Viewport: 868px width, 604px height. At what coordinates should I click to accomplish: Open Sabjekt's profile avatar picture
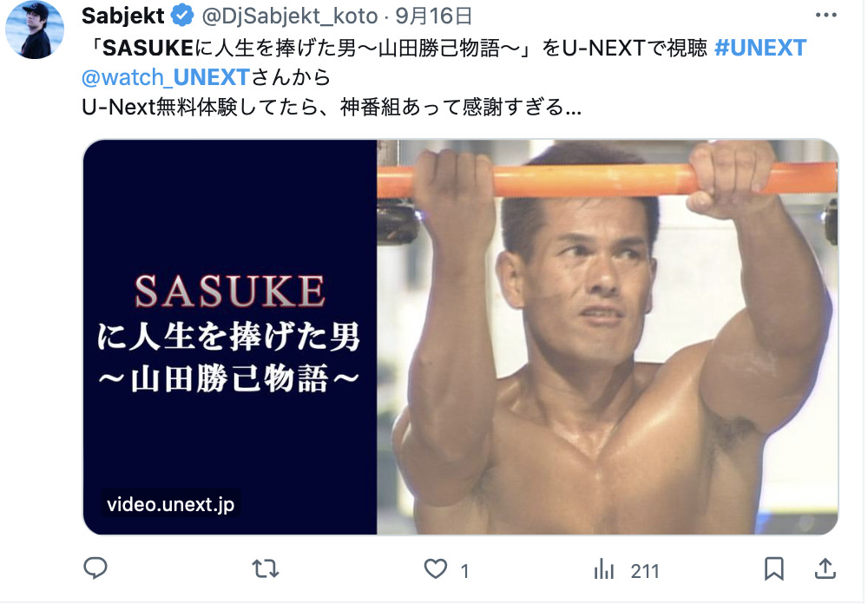point(35,30)
